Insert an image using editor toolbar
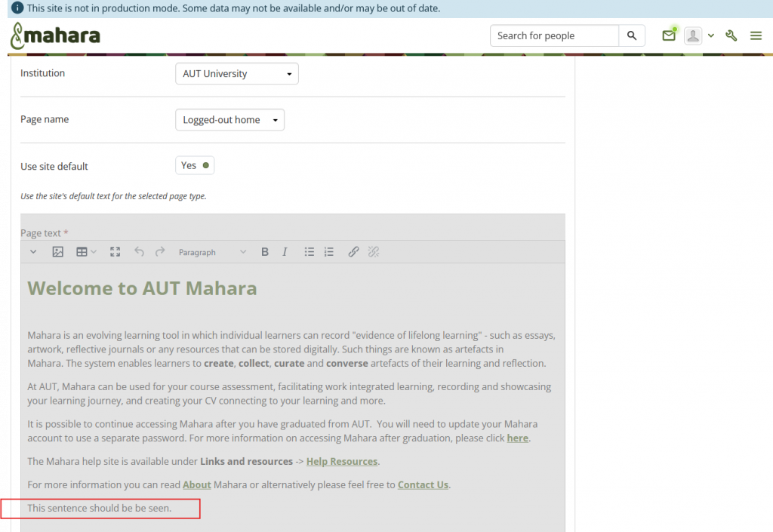This screenshot has height=532, width=773. [57, 252]
